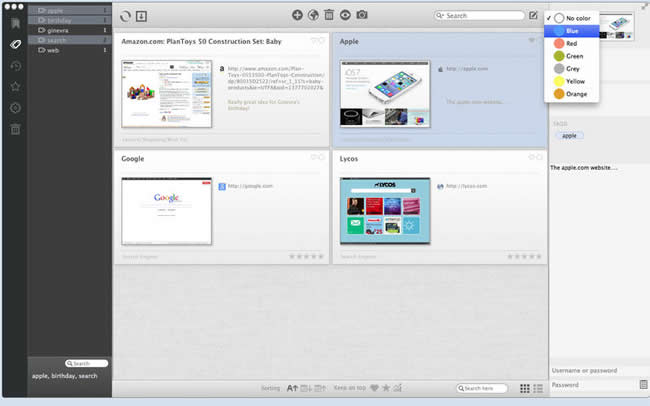Delete selected bookmark using toolbar trash icon

[329, 15]
